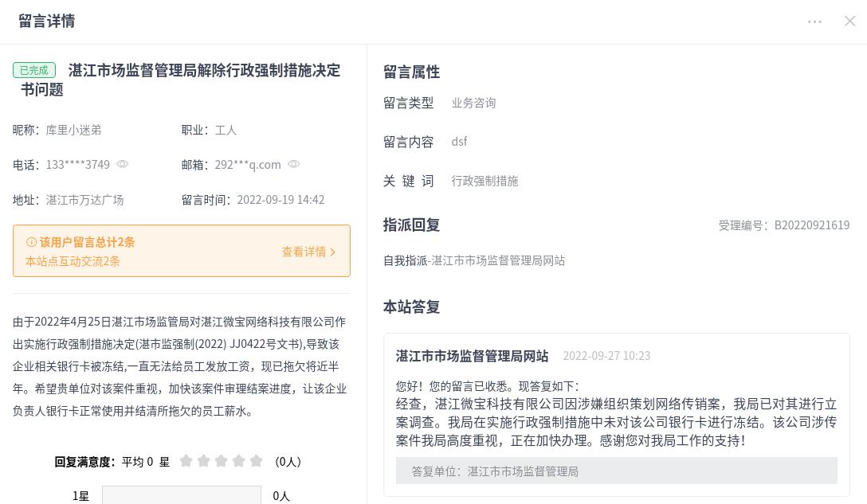Screen dimensions: 867x504
Task: Choose the fifth rating star
Action: [257, 461]
